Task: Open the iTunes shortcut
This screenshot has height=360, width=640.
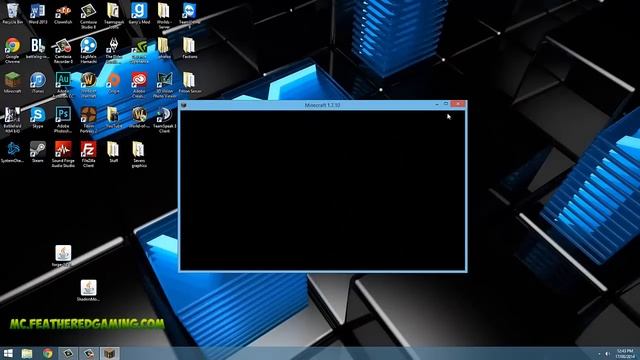Action: 38,83
